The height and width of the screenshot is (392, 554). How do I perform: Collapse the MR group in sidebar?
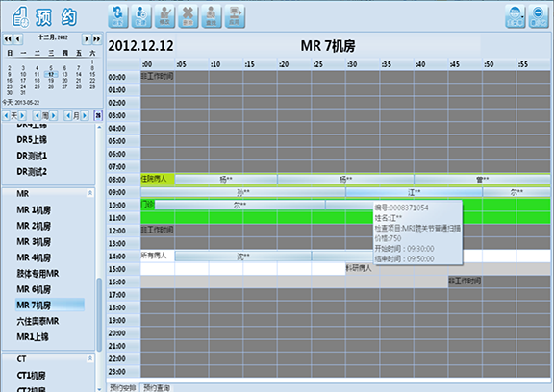tap(90, 193)
